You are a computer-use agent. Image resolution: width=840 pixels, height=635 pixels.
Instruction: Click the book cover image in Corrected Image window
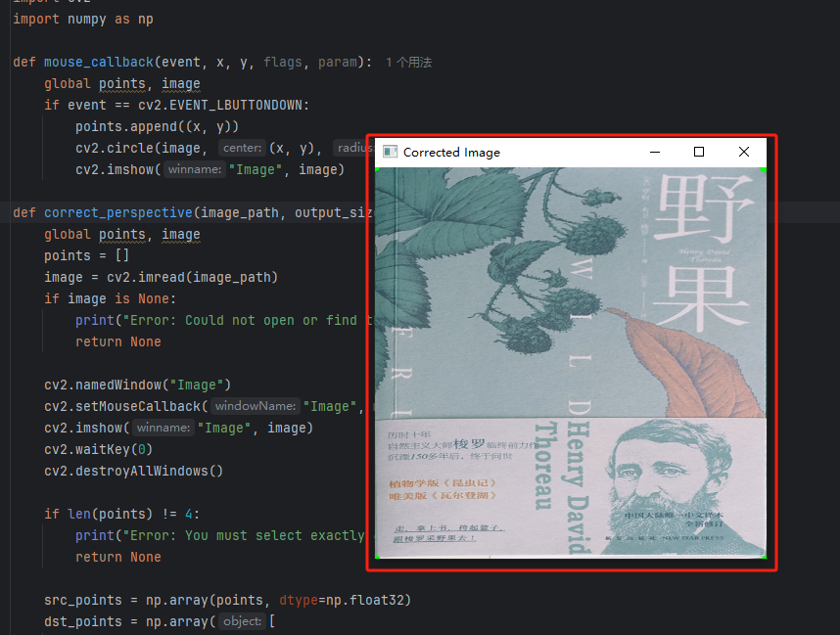click(x=571, y=363)
